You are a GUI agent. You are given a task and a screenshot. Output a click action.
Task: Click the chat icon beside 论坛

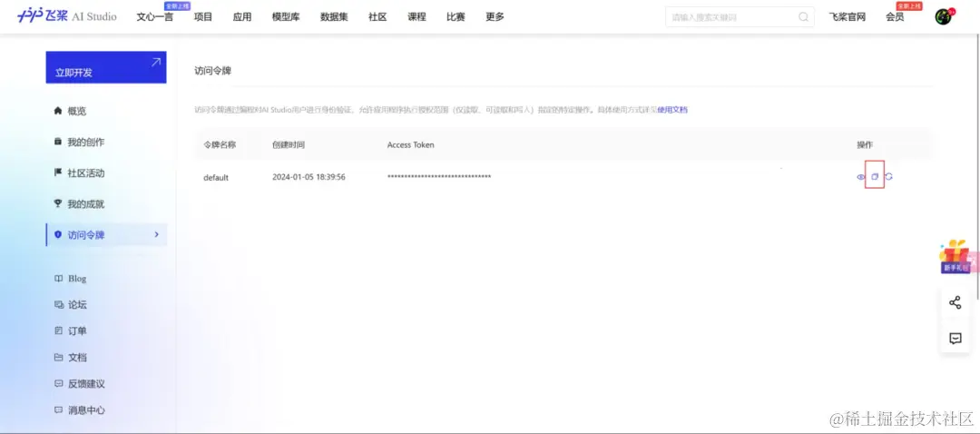pos(58,304)
